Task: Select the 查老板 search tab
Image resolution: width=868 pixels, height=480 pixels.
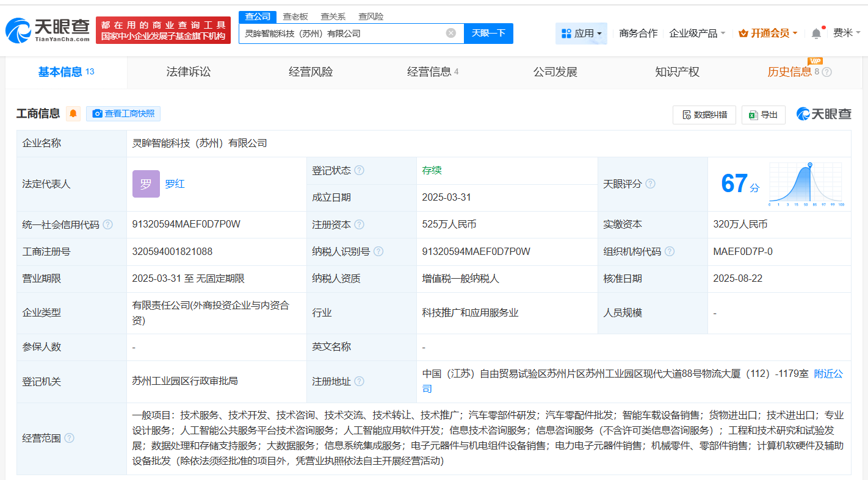Action: click(x=295, y=16)
